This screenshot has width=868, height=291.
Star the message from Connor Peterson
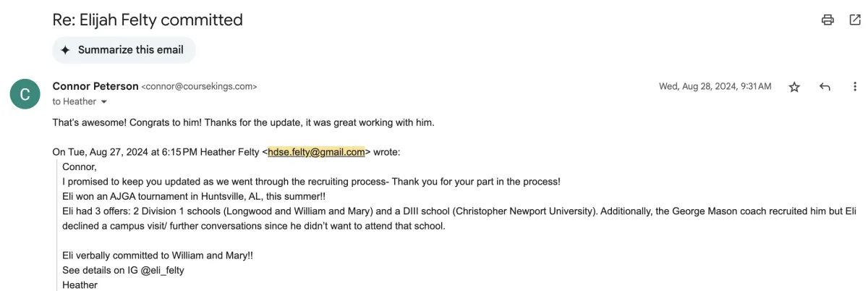point(794,87)
